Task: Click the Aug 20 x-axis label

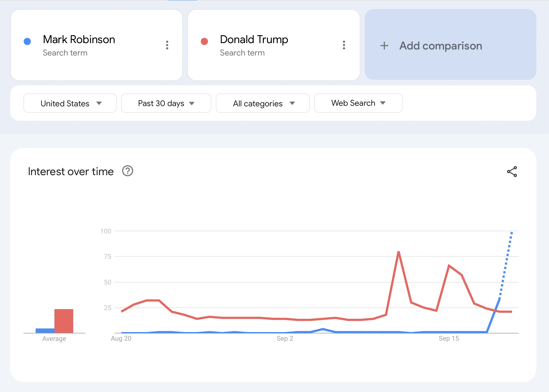Action: 121,338
